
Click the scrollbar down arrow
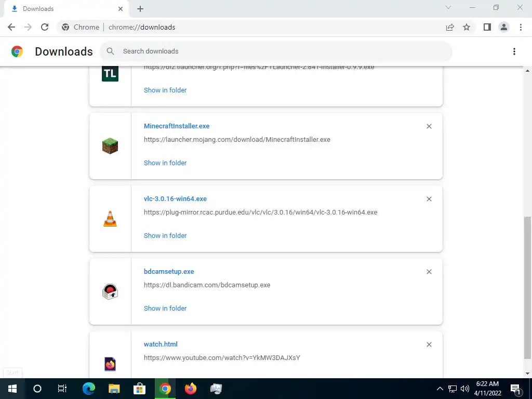tap(527, 374)
